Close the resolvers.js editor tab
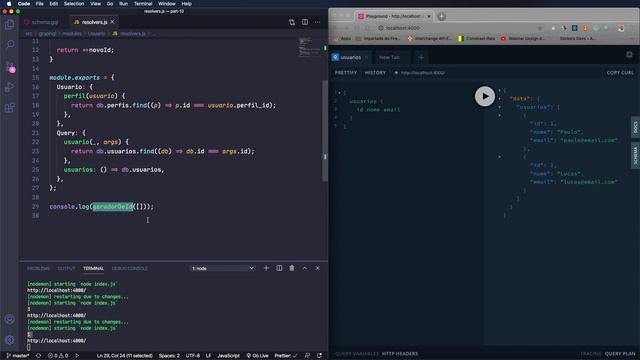Screen dimensions: 640x360 click(113, 22)
